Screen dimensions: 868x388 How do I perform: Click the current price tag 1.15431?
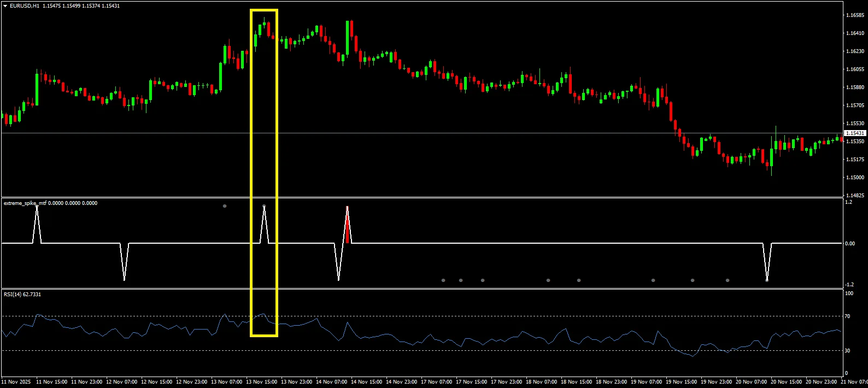point(855,133)
